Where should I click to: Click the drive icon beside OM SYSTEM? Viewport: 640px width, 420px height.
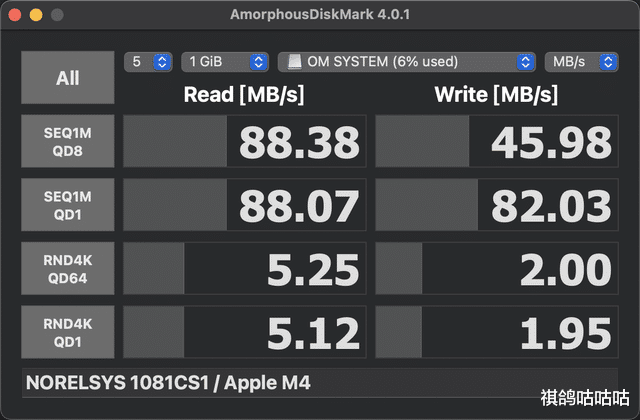(294, 62)
